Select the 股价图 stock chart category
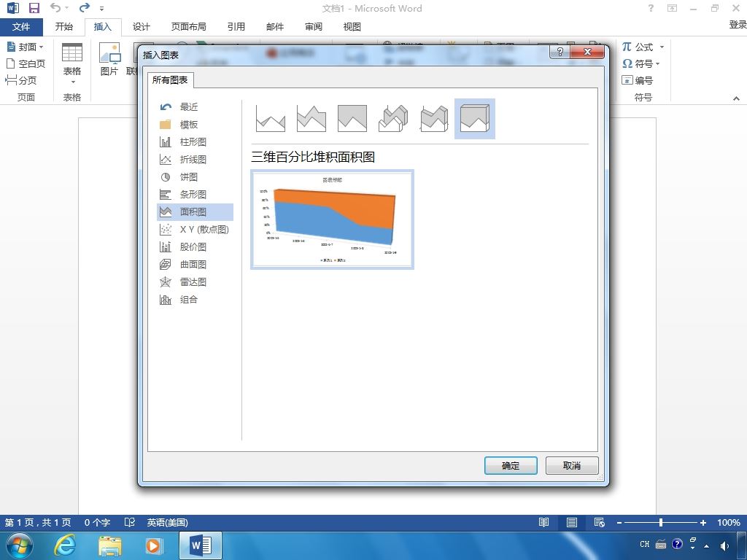The width and height of the screenshot is (747, 560). coord(195,246)
